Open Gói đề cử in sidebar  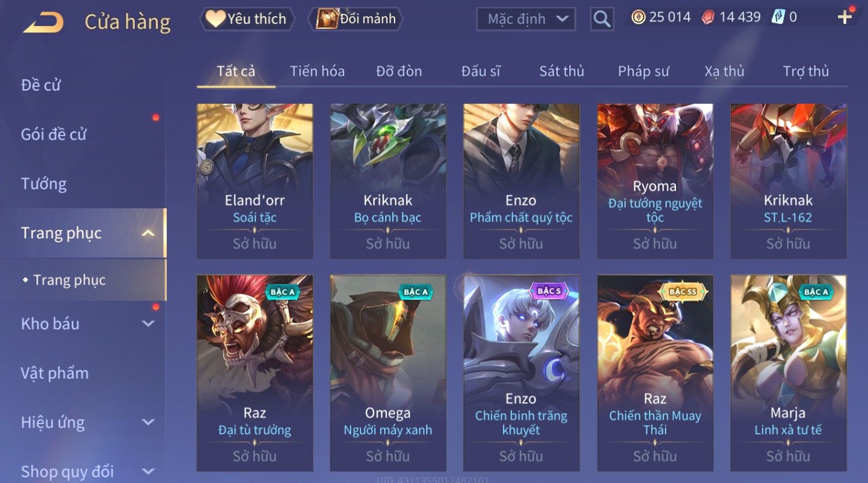54,134
